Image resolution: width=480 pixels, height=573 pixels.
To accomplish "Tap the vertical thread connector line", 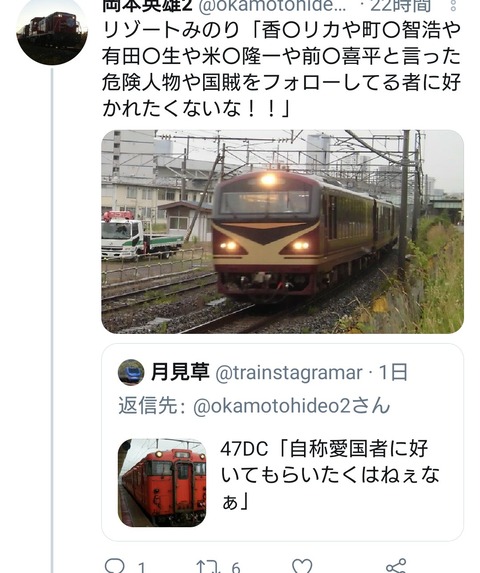I will (52, 320).
